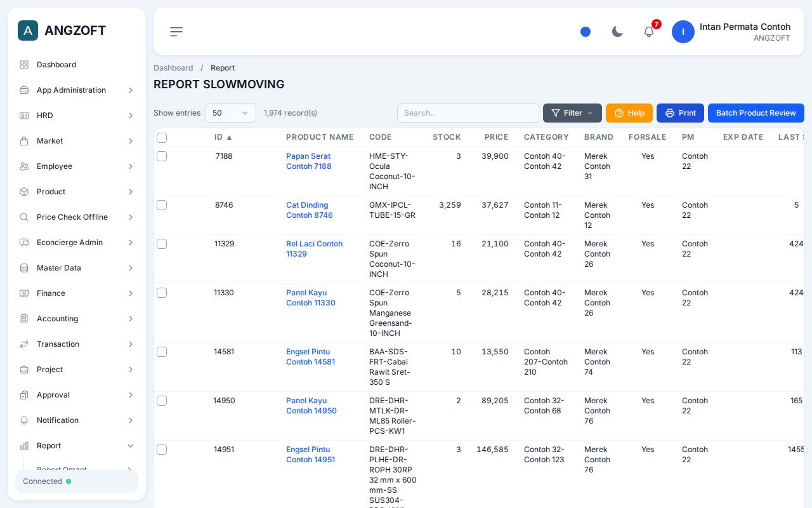Click the Batch Product Review button
Image resolution: width=812 pixels, height=508 pixels.
[x=756, y=113]
